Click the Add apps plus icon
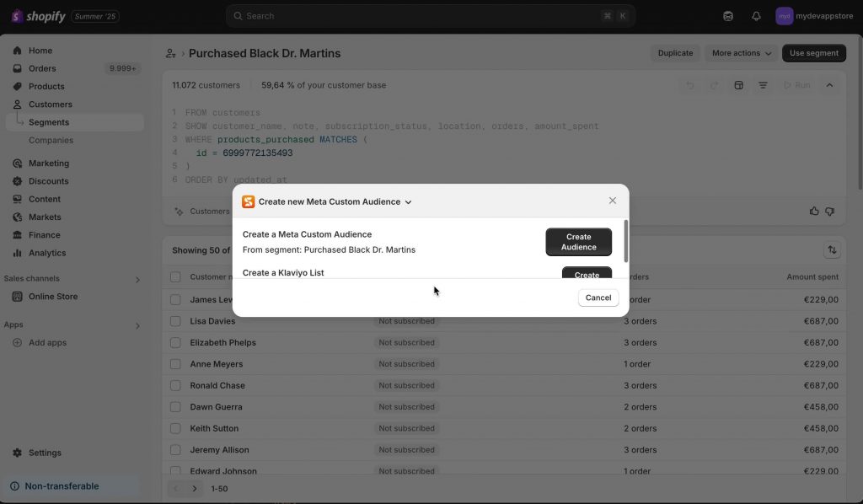Screen dimensions: 863x504 coord(17,343)
